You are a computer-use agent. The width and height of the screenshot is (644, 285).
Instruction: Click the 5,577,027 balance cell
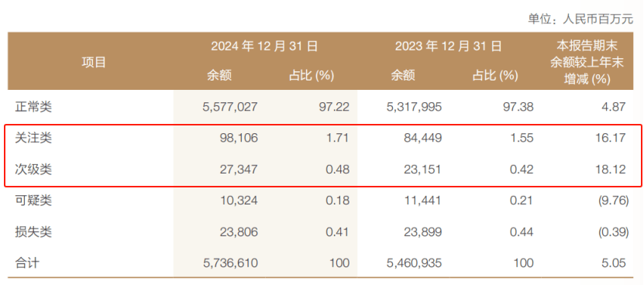[x=230, y=107]
